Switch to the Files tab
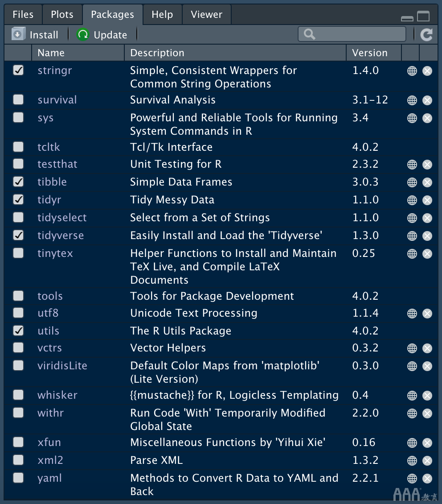Viewport: 442px width, 504px height. click(x=23, y=14)
